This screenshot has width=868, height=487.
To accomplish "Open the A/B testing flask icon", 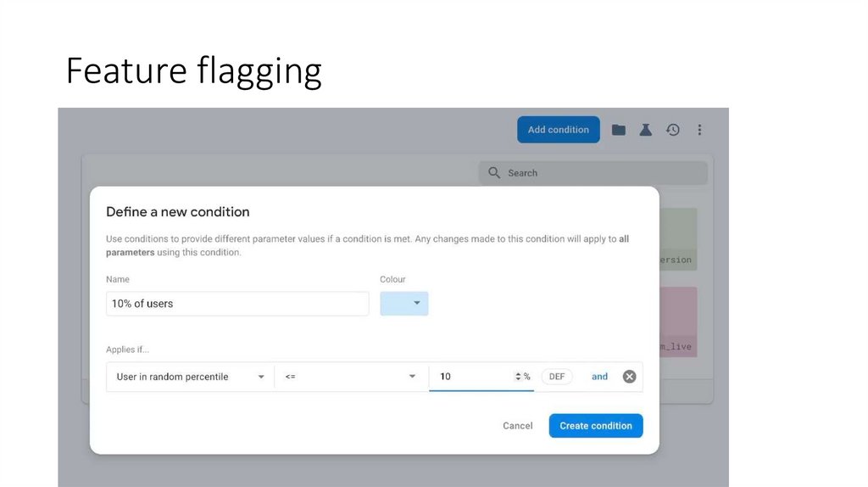I will point(645,130).
